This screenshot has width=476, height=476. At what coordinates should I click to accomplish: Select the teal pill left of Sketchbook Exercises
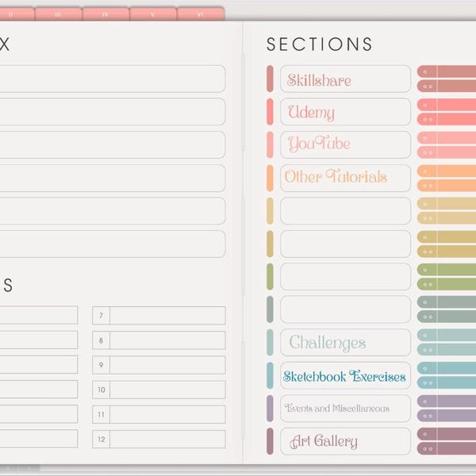click(x=270, y=375)
